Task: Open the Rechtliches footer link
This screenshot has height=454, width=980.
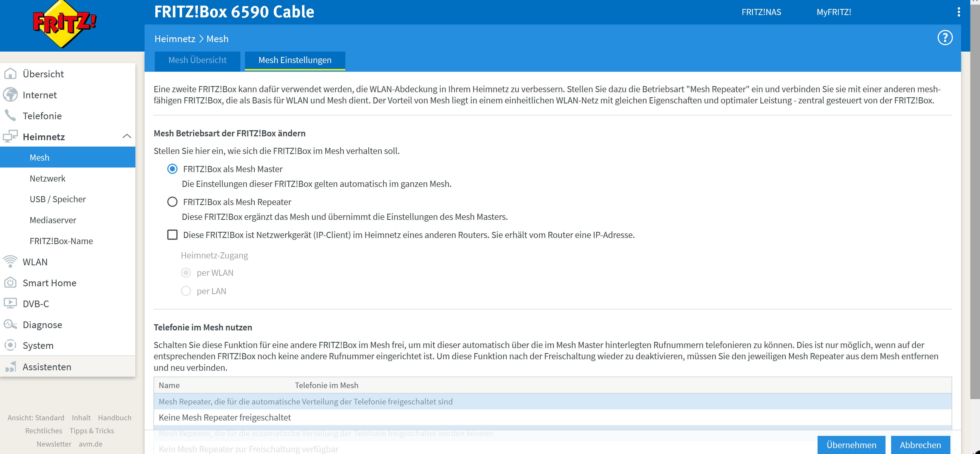Action: click(x=44, y=431)
